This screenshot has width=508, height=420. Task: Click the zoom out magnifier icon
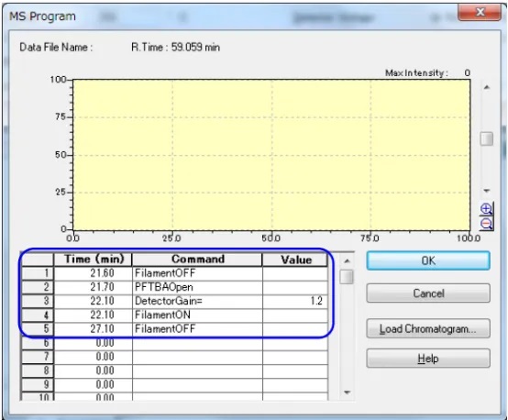click(486, 224)
